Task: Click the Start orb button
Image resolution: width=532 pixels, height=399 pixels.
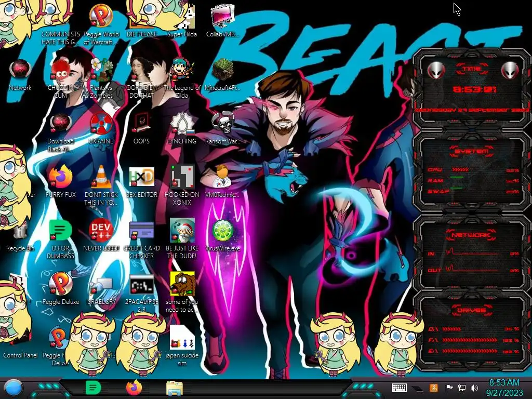Action: (14, 389)
